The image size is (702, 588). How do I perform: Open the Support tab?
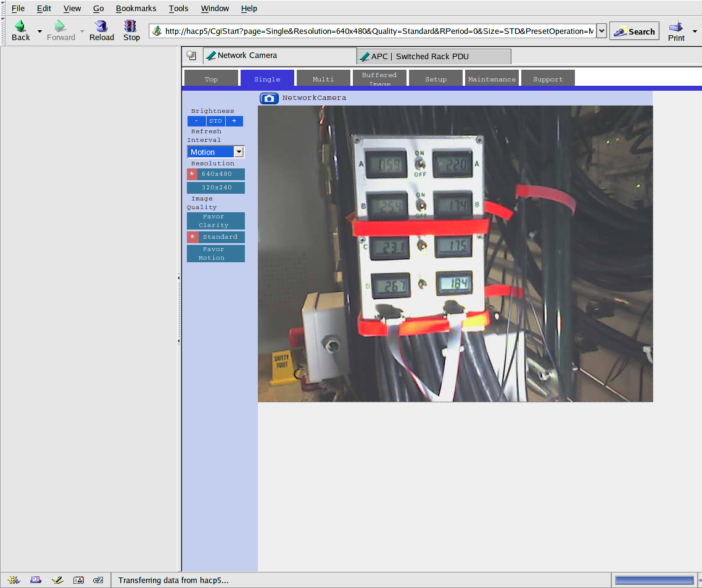tap(548, 78)
